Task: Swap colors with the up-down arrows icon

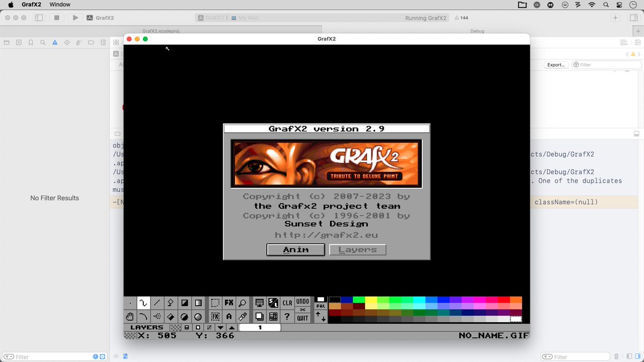Action: coord(320,317)
